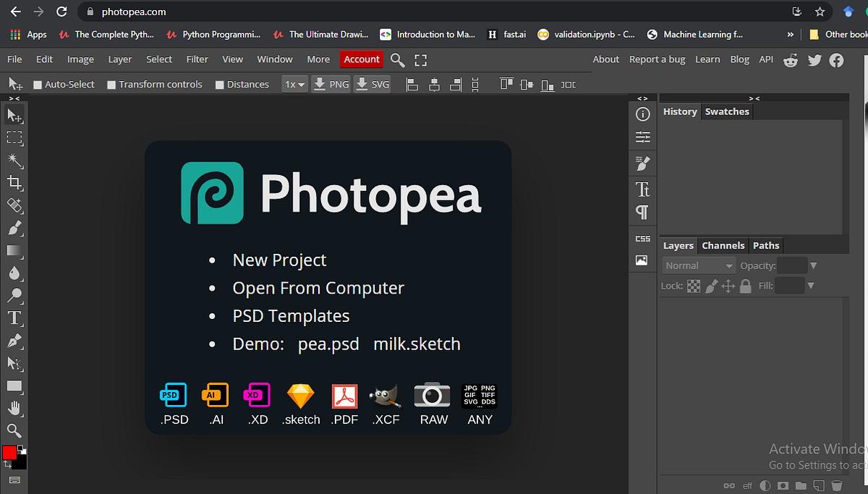Toggle the Transform controls checkbox
The image size is (868, 494).
click(112, 84)
